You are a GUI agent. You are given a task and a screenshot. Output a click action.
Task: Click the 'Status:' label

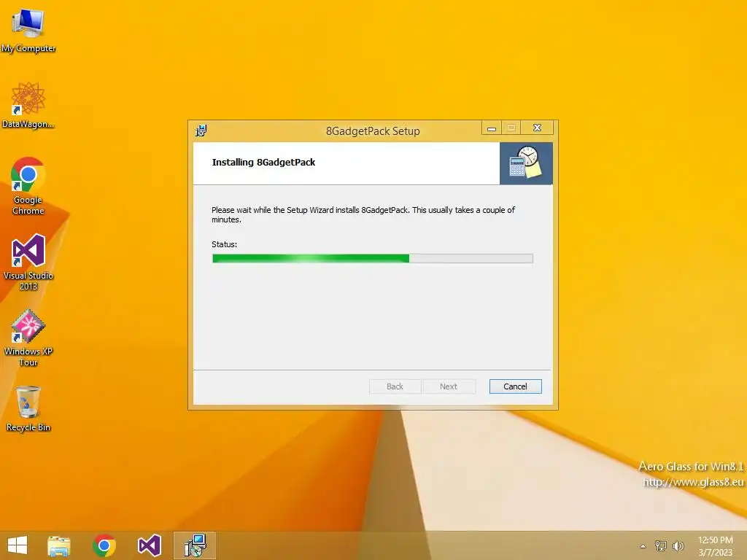225,244
